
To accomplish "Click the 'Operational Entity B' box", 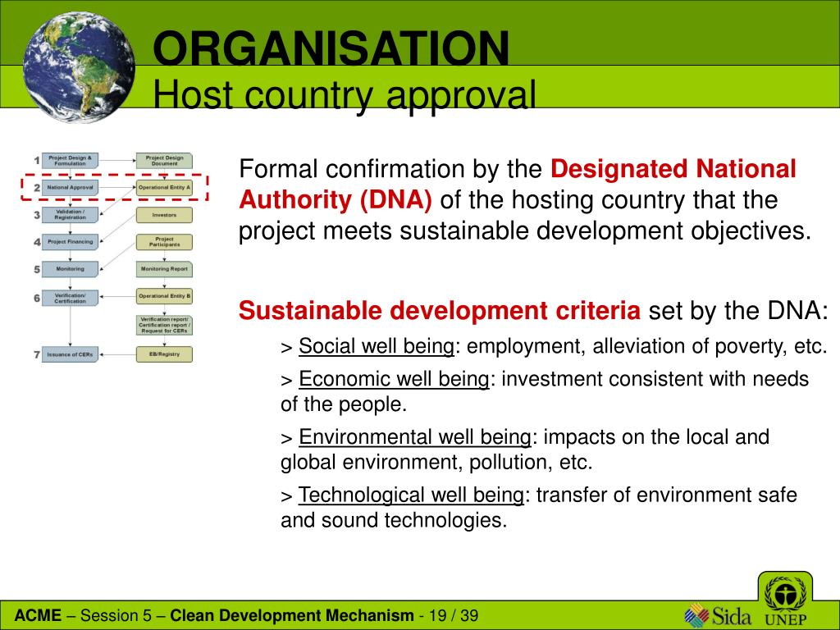I will coord(164,296).
